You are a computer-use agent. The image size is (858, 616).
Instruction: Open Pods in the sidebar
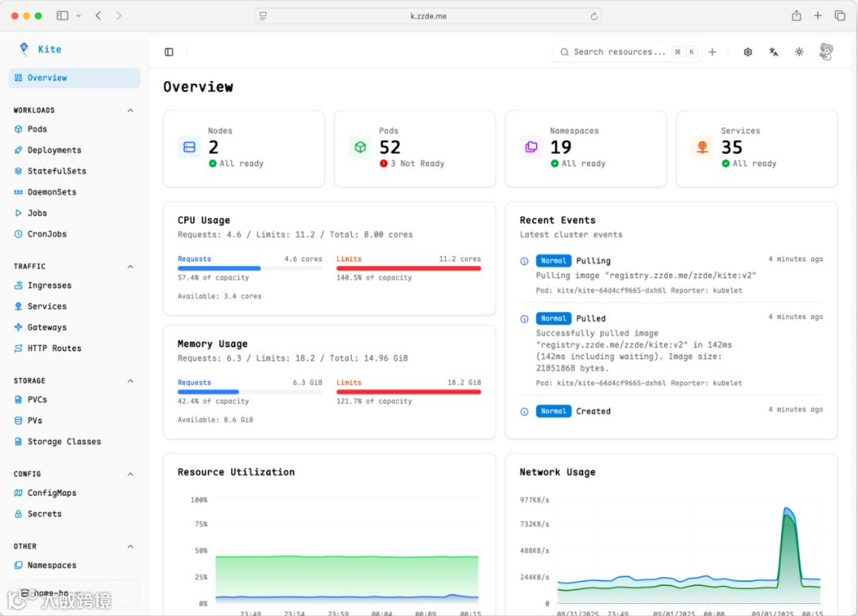click(x=37, y=129)
